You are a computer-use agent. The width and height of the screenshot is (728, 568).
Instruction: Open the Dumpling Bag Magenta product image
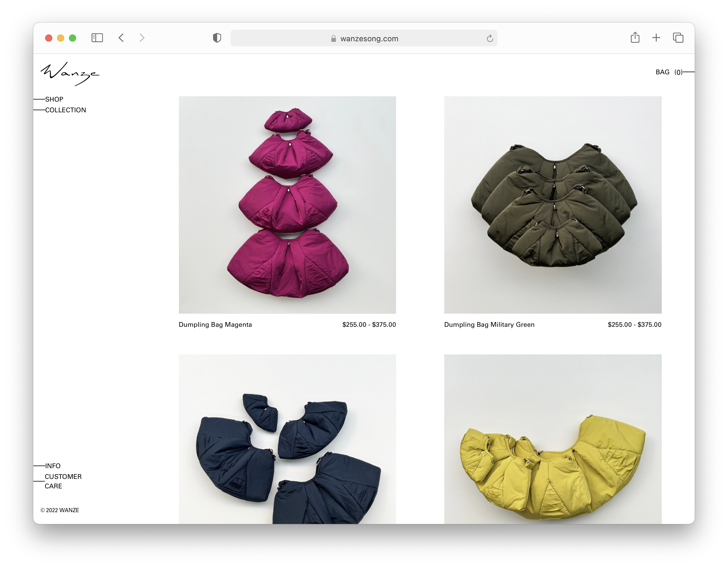coord(287,205)
